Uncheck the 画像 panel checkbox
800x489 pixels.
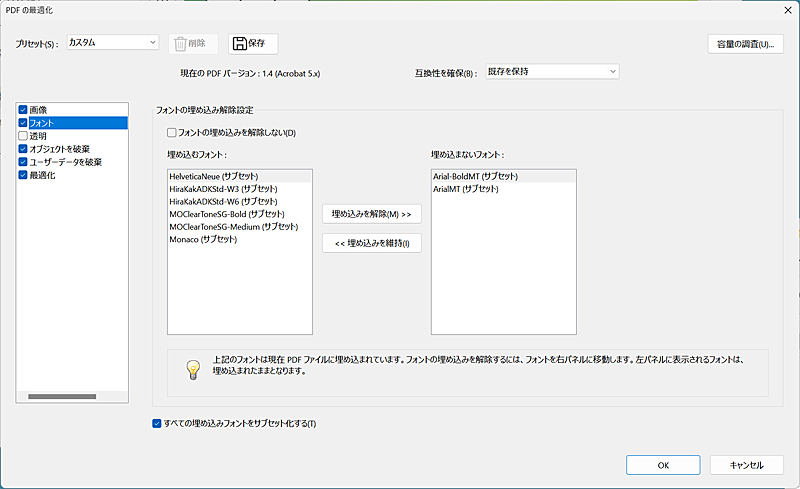point(23,109)
